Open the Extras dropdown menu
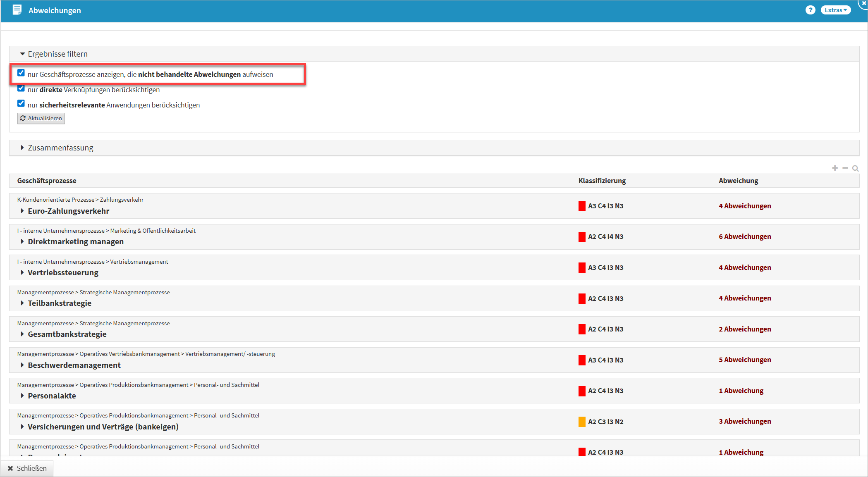 tap(836, 10)
